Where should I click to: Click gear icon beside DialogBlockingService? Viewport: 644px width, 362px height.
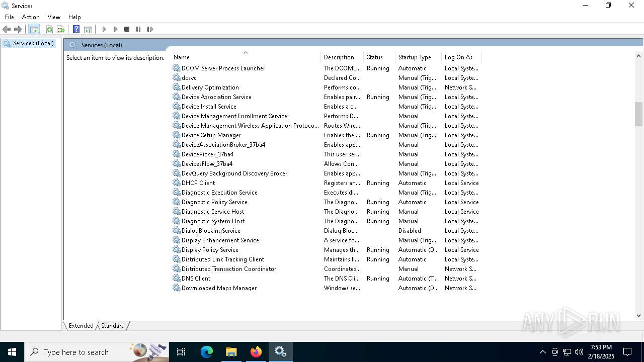click(x=177, y=230)
